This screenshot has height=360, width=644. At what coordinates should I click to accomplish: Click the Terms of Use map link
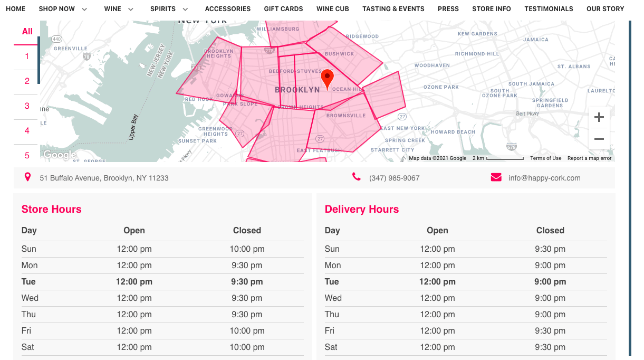pyautogui.click(x=545, y=158)
